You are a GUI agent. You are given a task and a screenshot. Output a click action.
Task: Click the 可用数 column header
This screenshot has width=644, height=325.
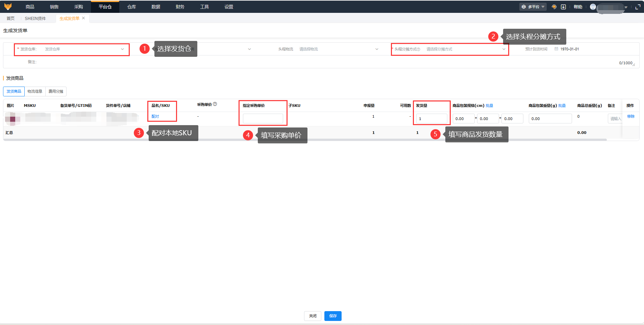(405, 106)
